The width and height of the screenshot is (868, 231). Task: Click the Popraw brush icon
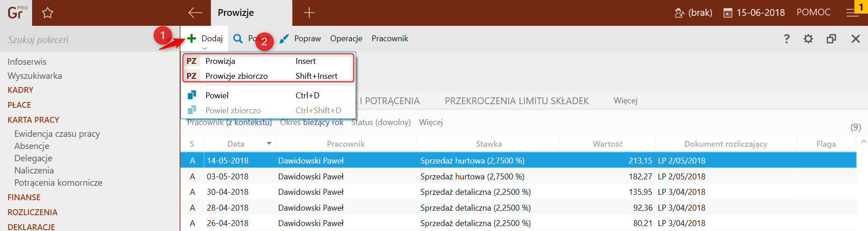click(x=284, y=39)
